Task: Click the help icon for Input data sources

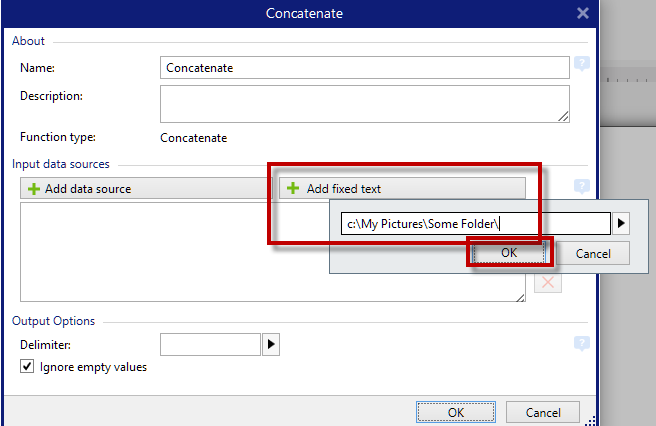Action: [x=582, y=187]
